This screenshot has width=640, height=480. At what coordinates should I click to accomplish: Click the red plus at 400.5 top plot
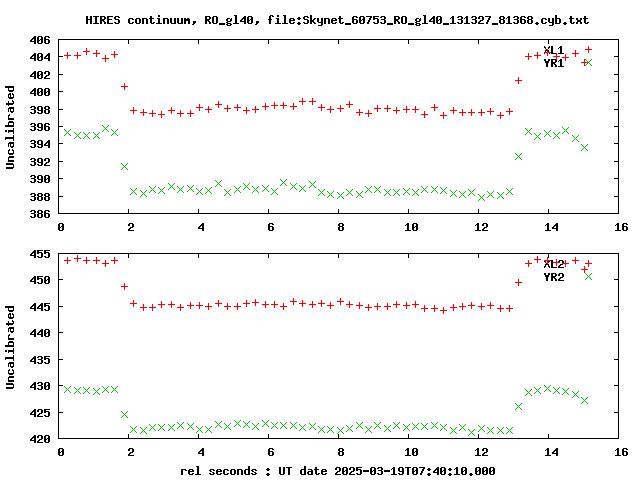point(124,87)
